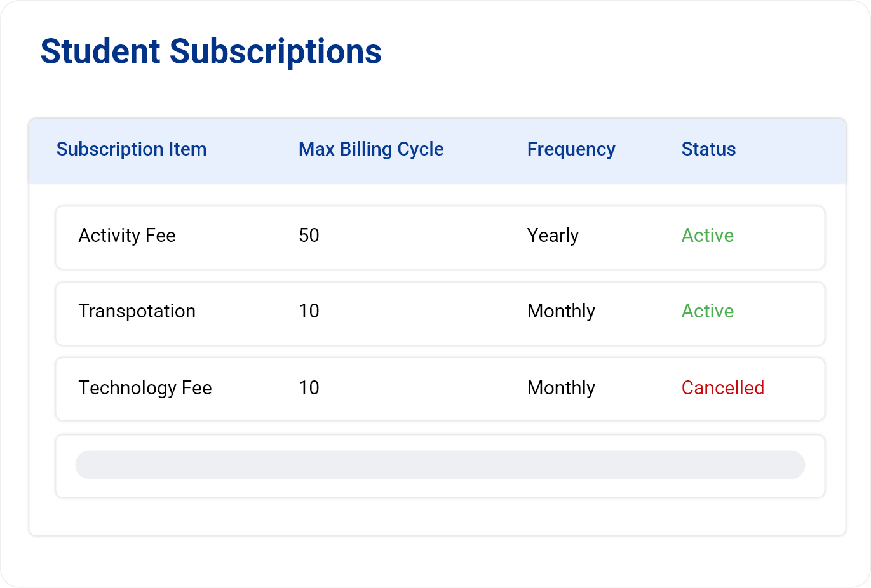Click the Status column header
The width and height of the screenshot is (871, 588).
point(708,149)
